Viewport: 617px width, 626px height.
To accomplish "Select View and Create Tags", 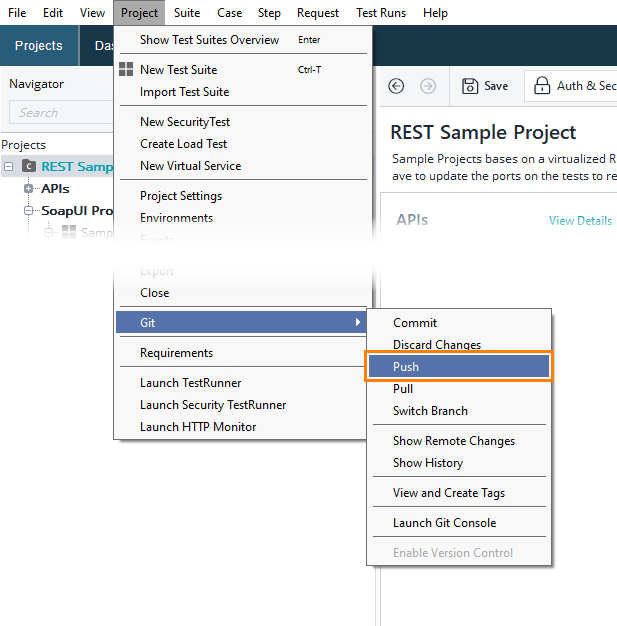I will (459, 493).
